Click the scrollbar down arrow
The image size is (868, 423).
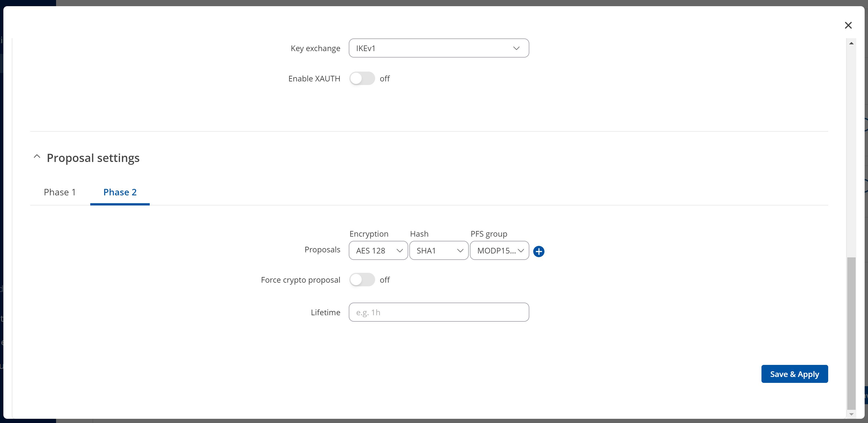point(851,414)
